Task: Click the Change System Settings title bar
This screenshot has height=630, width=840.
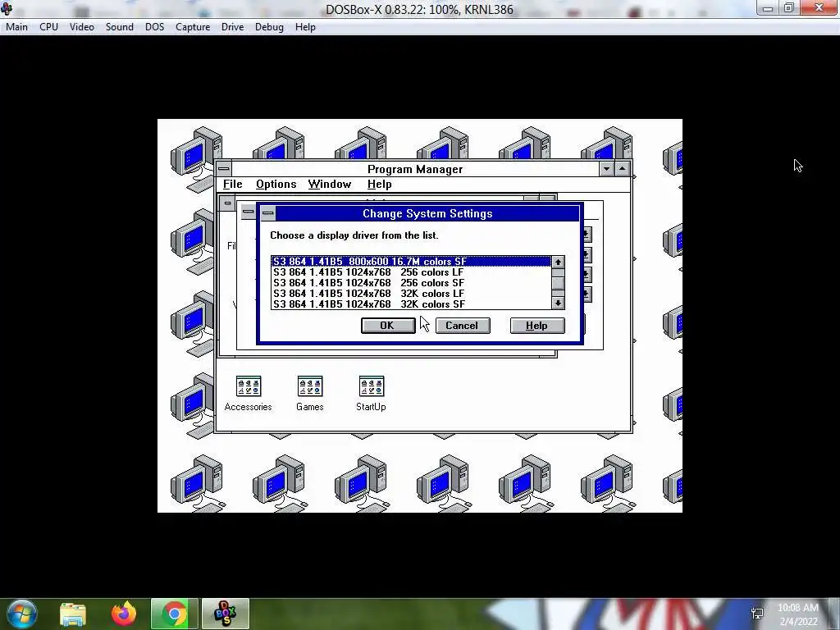Action: (x=427, y=214)
